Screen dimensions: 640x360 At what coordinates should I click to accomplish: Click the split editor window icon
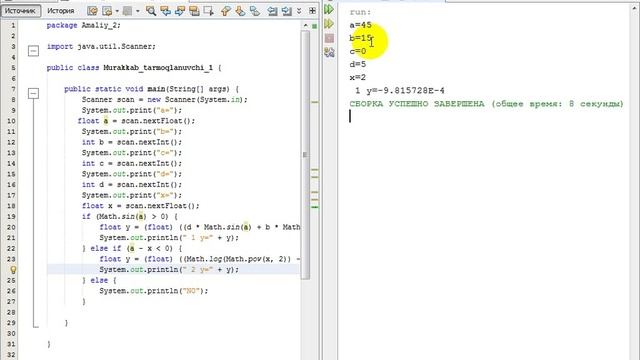[312, 11]
